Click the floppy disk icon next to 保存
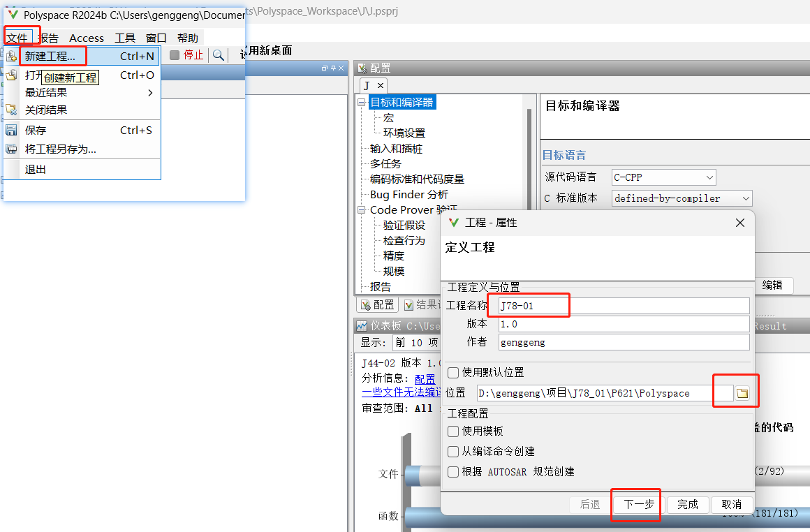This screenshot has width=810, height=532. [11, 130]
